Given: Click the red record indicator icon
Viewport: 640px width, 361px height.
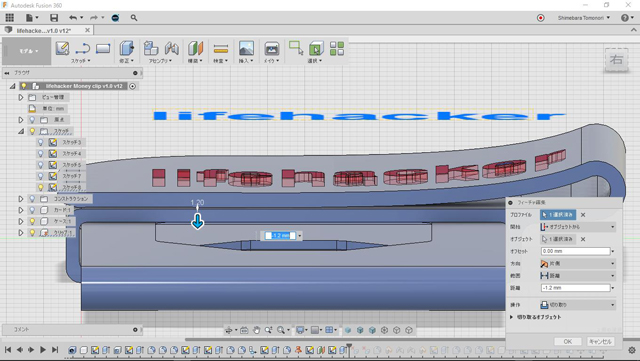Looking at the screenshot, I should tap(540, 18).
